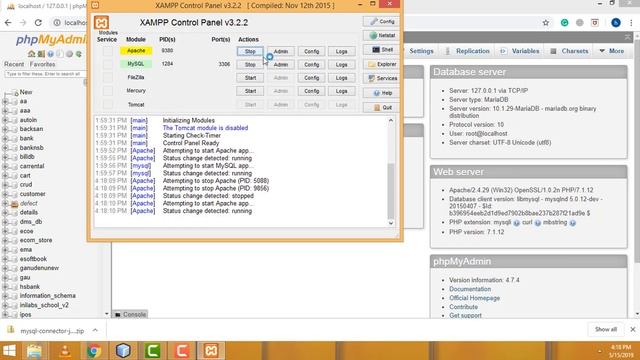Screen dimensions: 640x360
Task: Click the help icon next to curl extension
Action: tap(538, 223)
